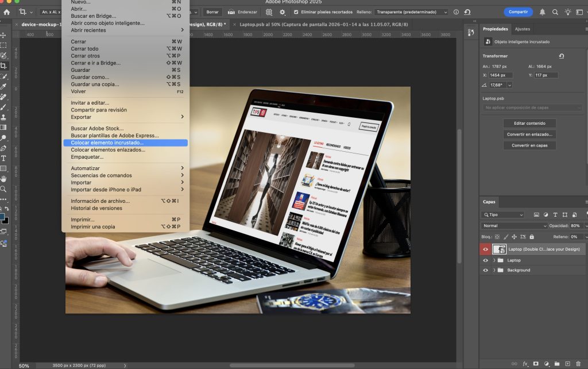Click the delete layer trash icon

pos(578,363)
